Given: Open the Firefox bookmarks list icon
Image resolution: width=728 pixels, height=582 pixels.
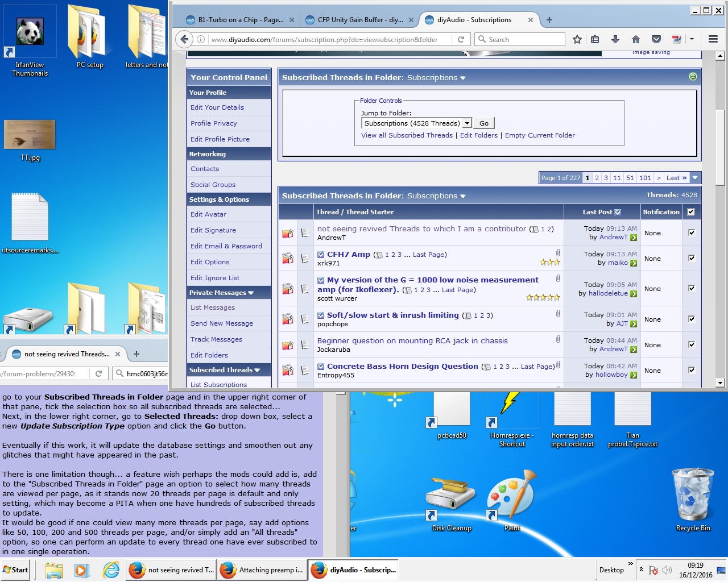Looking at the screenshot, I should tap(595, 39).
